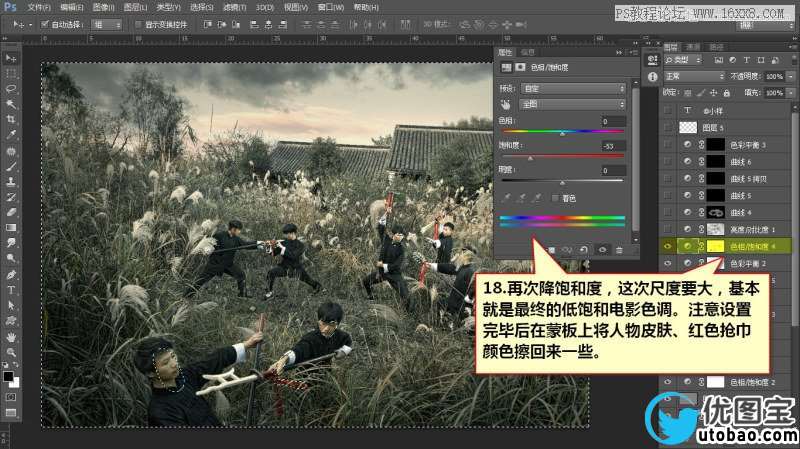Select the Gradient tool
Screen dimensions: 800x449
coord(11,228)
